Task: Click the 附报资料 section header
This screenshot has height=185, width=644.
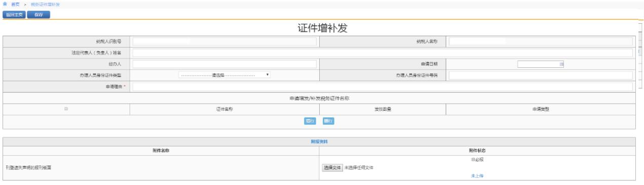Action: click(x=319, y=142)
